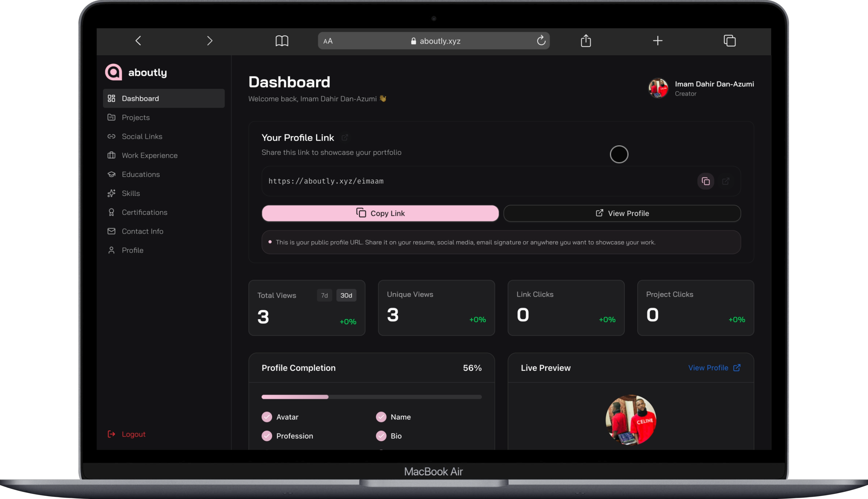Viewport: 868px width, 499px height.
Task: Click the external link icon next to Your Profile Link
Action: tap(345, 137)
